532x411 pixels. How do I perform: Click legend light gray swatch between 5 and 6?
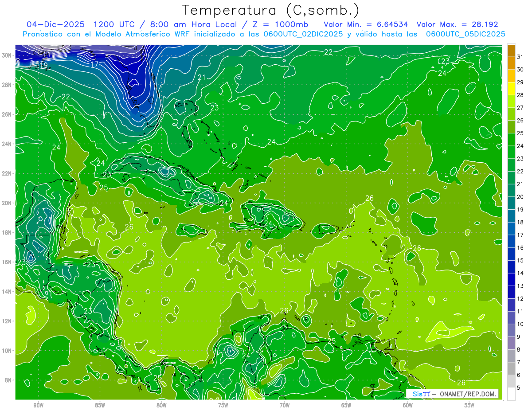(x=511, y=382)
